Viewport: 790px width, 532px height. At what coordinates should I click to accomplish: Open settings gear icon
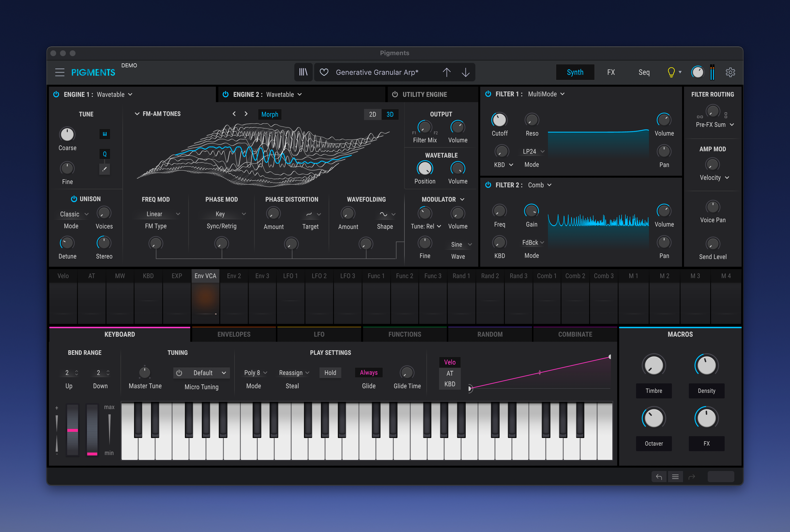point(730,72)
